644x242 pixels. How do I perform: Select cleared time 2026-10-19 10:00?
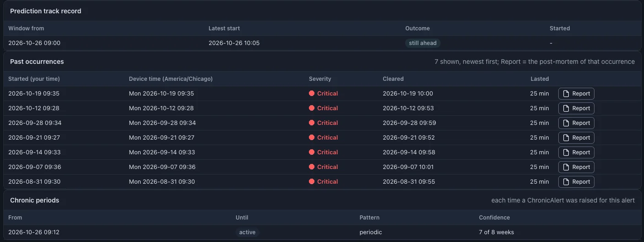pyautogui.click(x=408, y=94)
